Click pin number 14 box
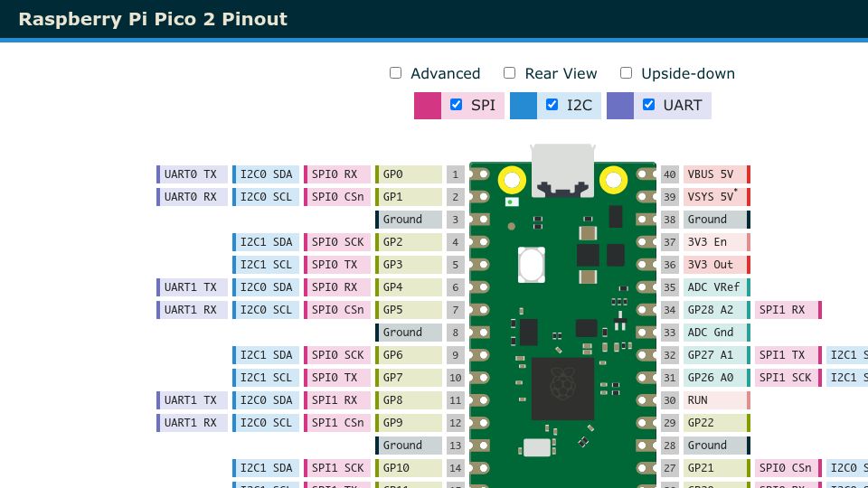 (456, 468)
